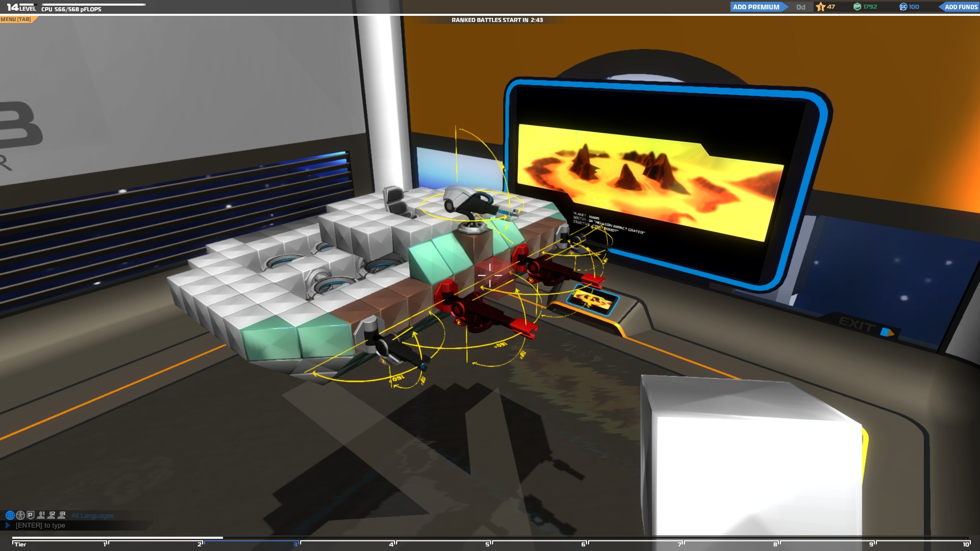Screen dimensions: 980x551
Task: Select the rear red laser gun
Action: (556, 268)
